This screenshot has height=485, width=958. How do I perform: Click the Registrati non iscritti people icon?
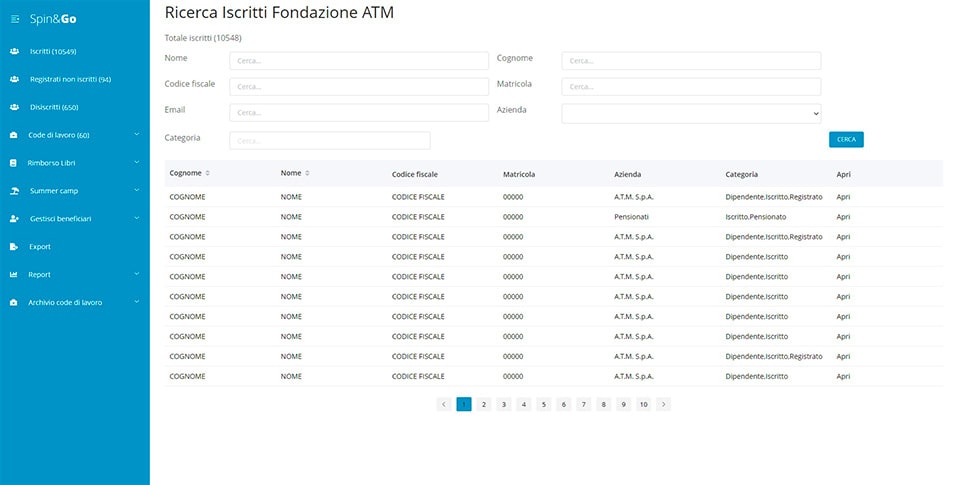(x=15, y=79)
